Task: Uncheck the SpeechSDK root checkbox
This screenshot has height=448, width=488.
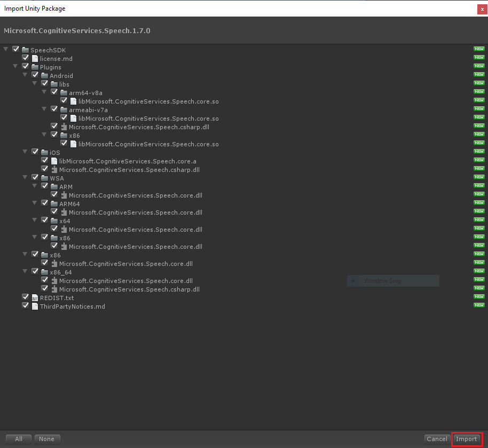Action: (x=16, y=49)
